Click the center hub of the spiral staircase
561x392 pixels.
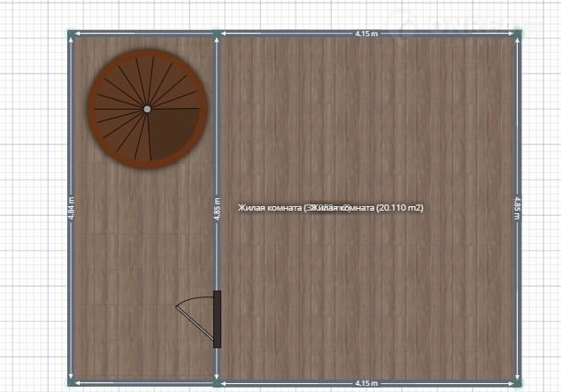click(x=147, y=109)
